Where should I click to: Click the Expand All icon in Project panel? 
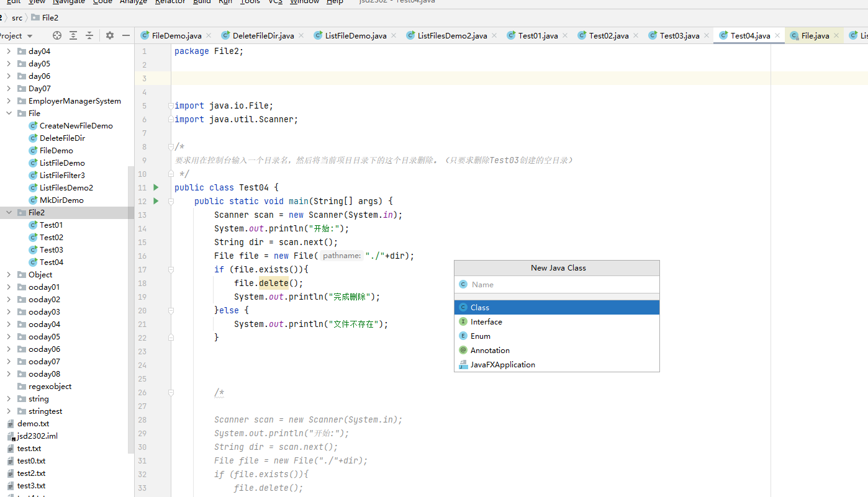(x=73, y=35)
